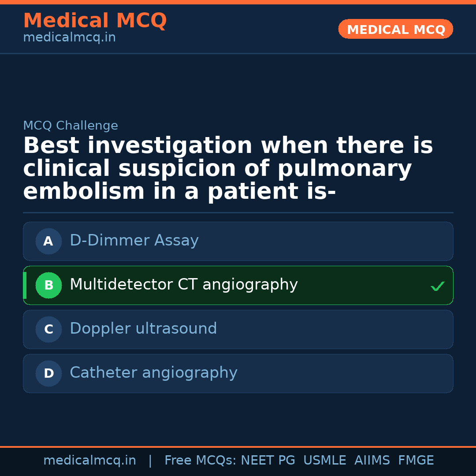The image size is (476, 476).
Task: Click the green checkmark on option B
Action: pyautogui.click(x=437, y=286)
